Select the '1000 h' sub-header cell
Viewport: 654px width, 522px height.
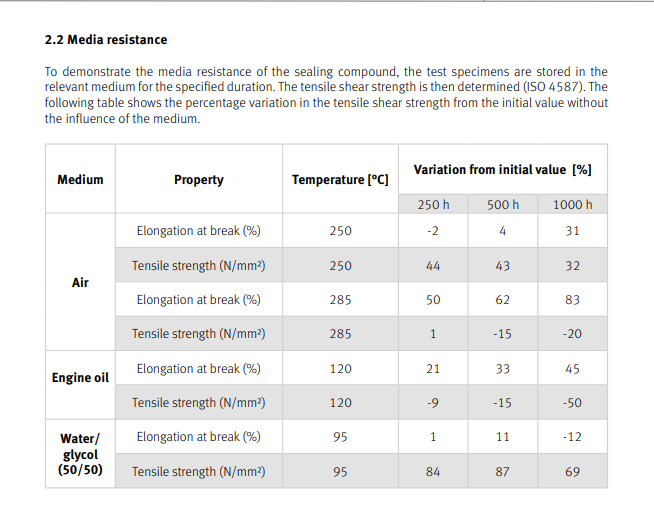[572, 205]
